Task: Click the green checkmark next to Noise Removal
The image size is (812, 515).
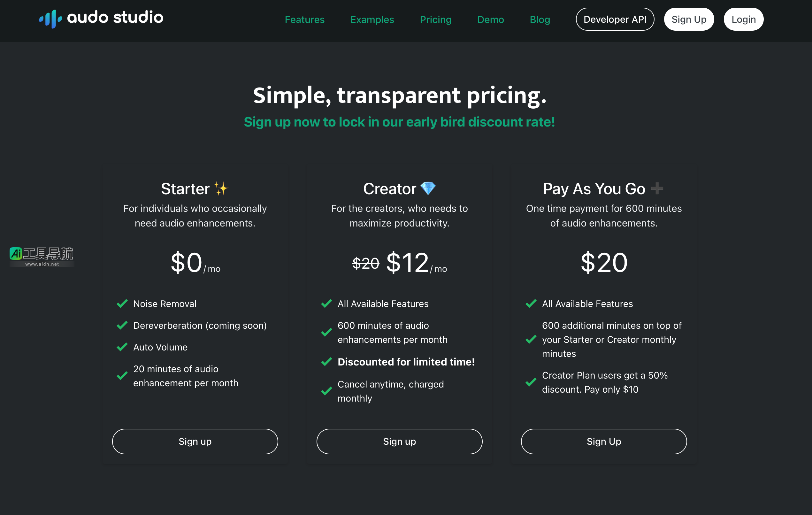Action: (122, 304)
